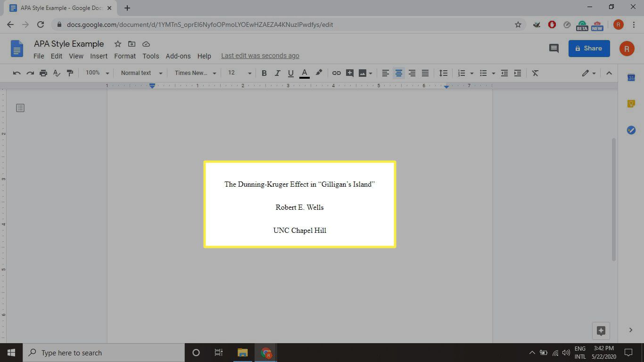The width and height of the screenshot is (644, 362).
Task: Open the font size 12 dropdown
Action: [x=240, y=73]
